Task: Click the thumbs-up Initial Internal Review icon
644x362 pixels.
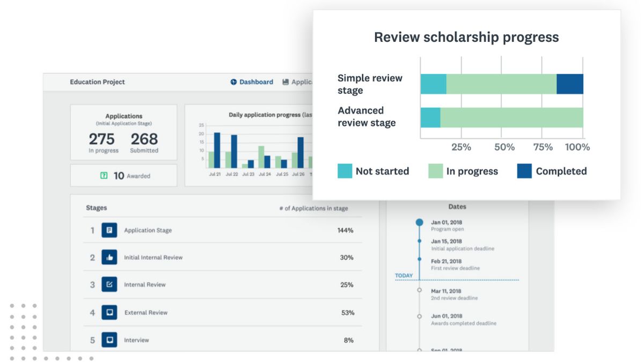Action: [109, 257]
